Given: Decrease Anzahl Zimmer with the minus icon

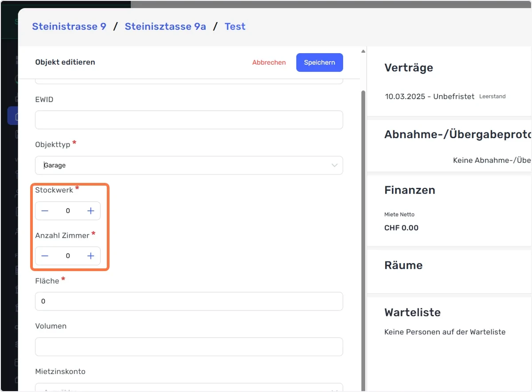Looking at the screenshot, I should coord(45,256).
